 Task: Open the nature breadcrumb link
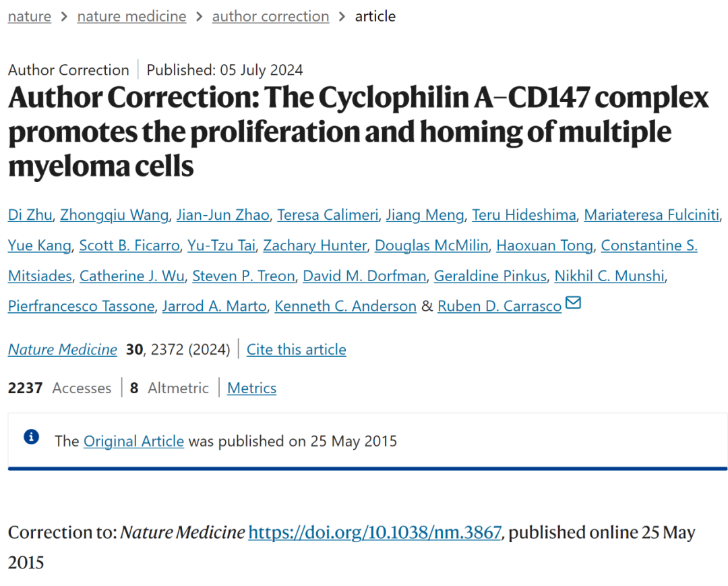pos(30,16)
